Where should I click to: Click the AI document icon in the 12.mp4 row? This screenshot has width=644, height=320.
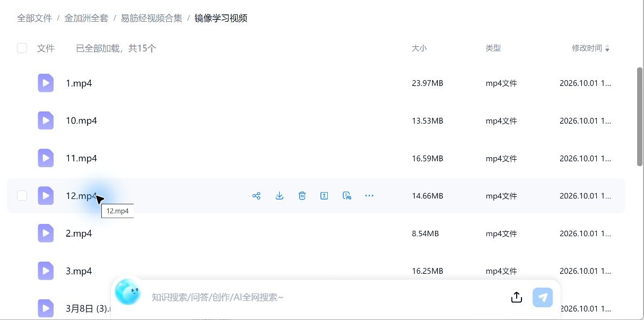point(347,196)
